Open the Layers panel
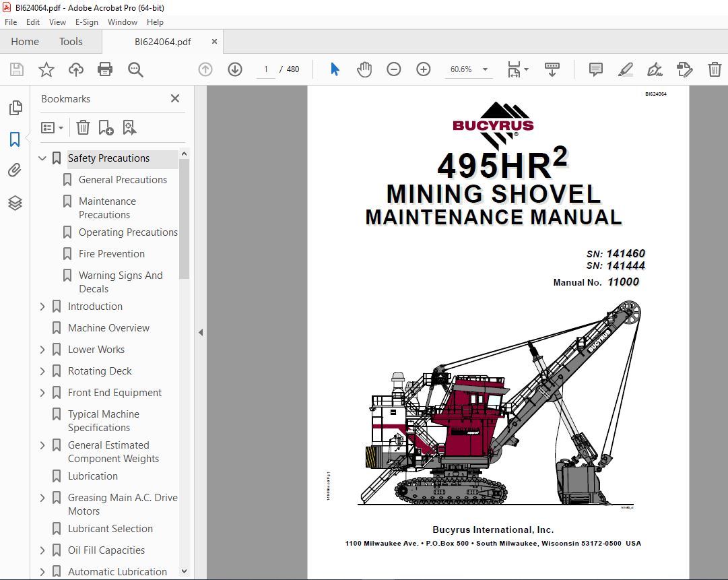The height and width of the screenshot is (580, 728). pyautogui.click(x=15, y=203)
